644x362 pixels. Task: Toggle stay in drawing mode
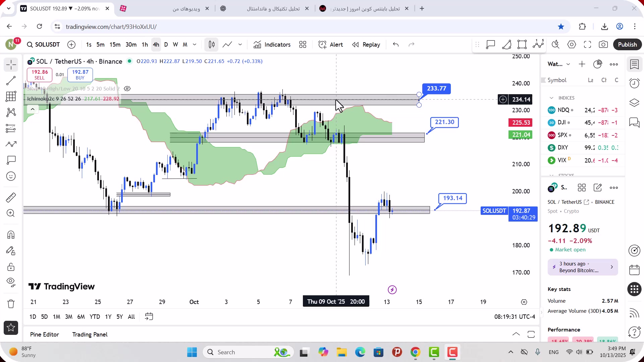click(11, 251)
